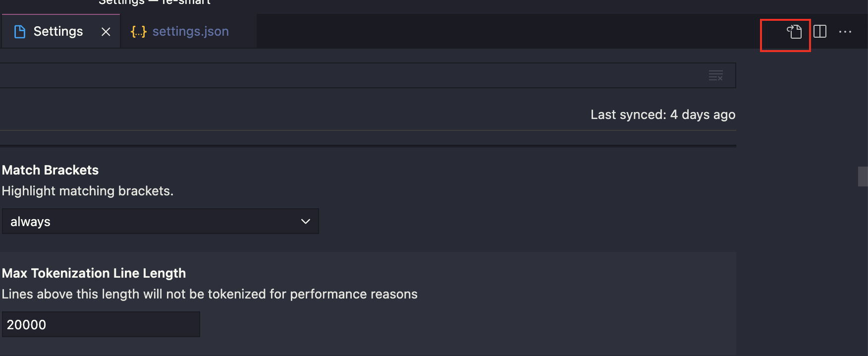This screenshot has height=356, width=868.
Task: Click the file icon on Settings tab
Action: (x=20, y=32)
